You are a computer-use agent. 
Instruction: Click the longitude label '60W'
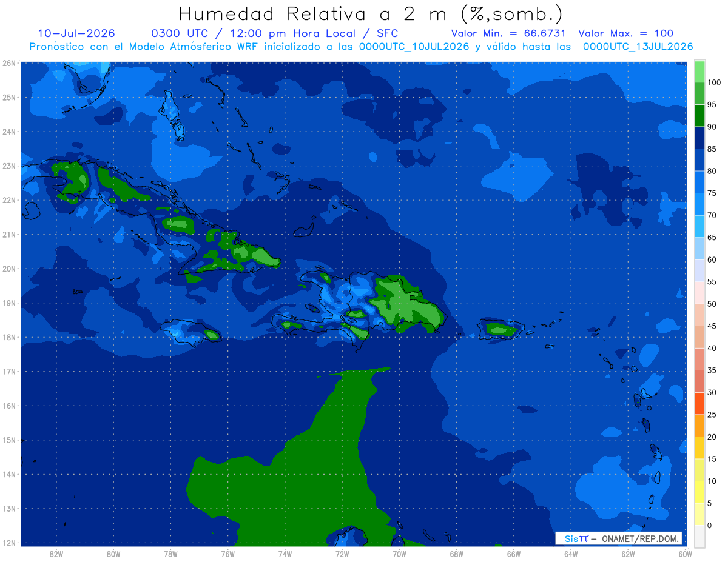click(x=685, y=554)
